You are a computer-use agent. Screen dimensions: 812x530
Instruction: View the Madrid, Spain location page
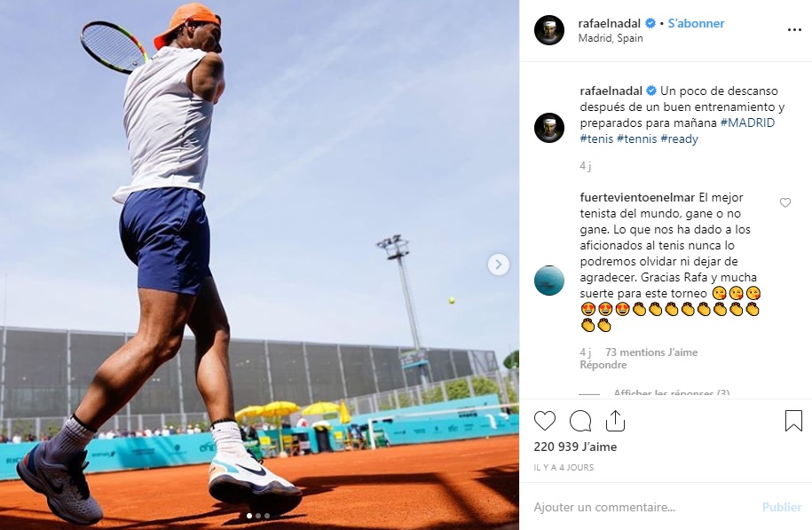(611, 38)
